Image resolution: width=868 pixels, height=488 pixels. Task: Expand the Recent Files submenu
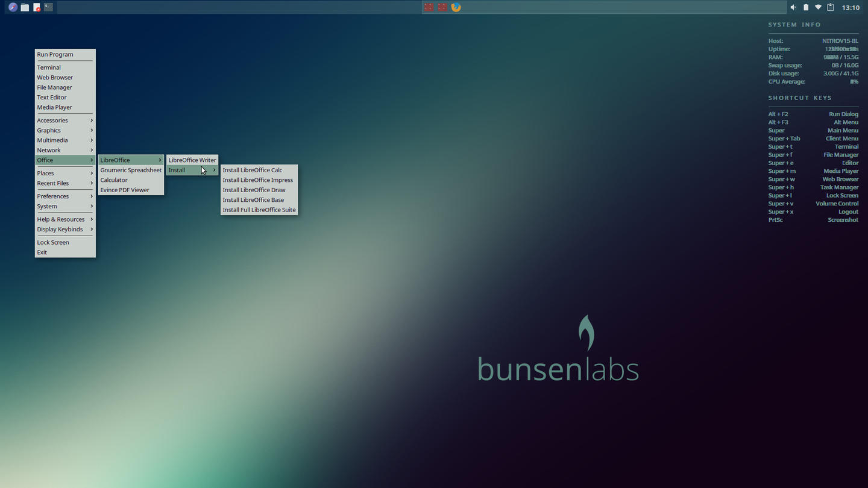[65, 183]
